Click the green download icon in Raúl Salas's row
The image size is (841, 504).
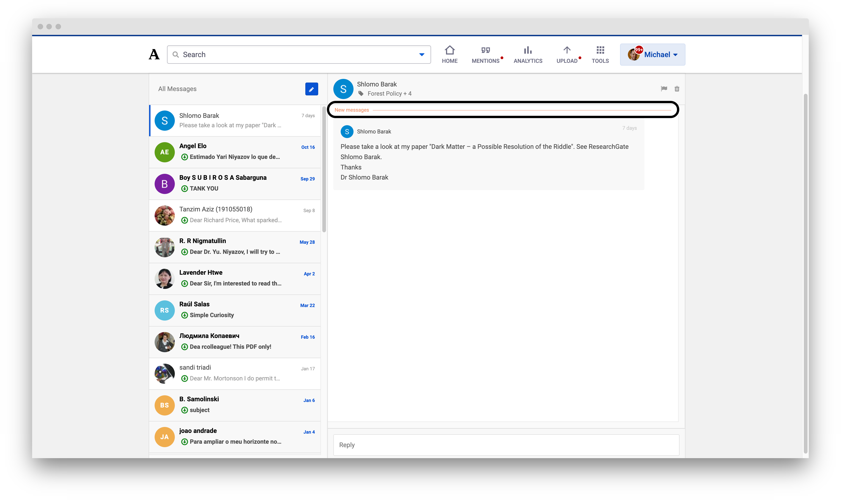point(184,315)
